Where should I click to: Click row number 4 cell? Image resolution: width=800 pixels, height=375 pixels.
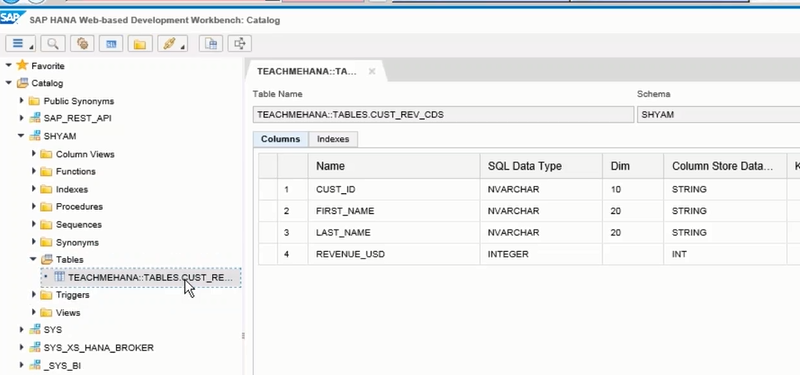(x=293, y=254)
